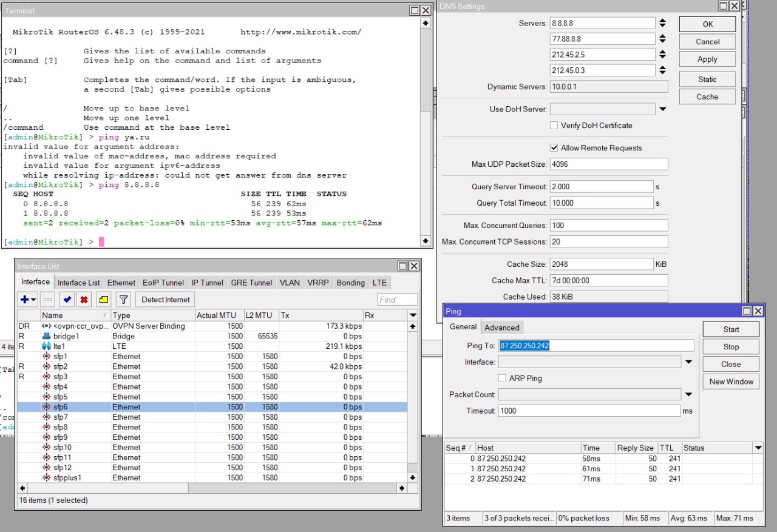Click the Ping Timeout field
The height and width of the screenshot is (532, 777).
[589, 411]
